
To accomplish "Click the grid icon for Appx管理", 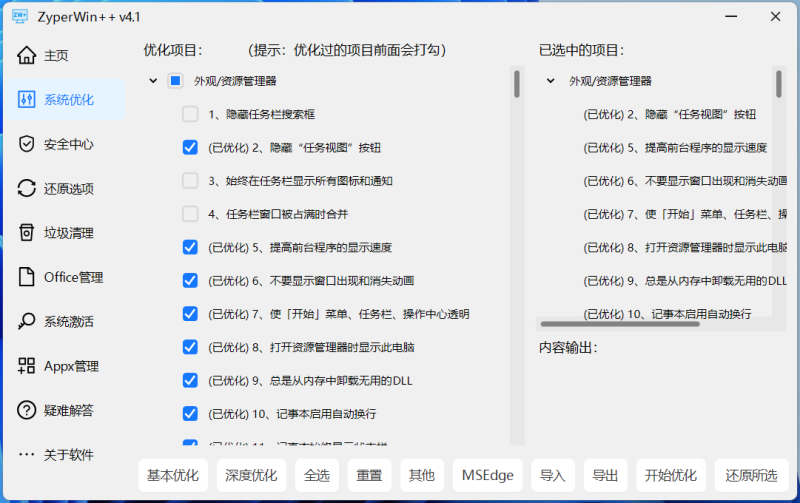I will tap(27, 366).
